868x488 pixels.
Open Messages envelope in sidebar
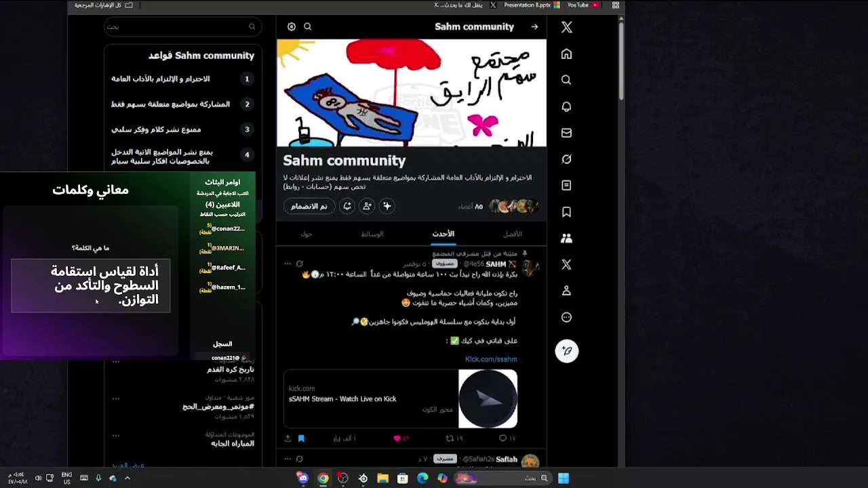[x=566, y=133]
